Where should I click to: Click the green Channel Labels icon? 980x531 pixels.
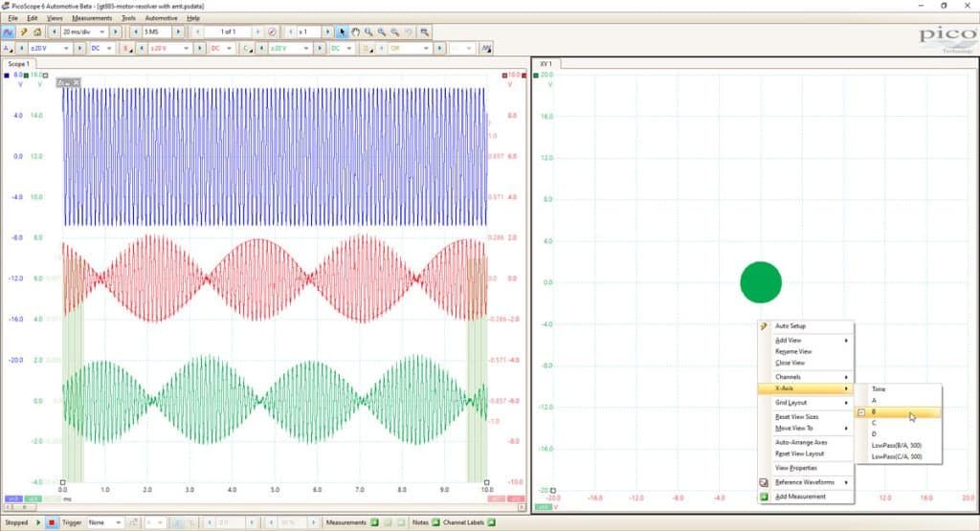coord(491,522)
